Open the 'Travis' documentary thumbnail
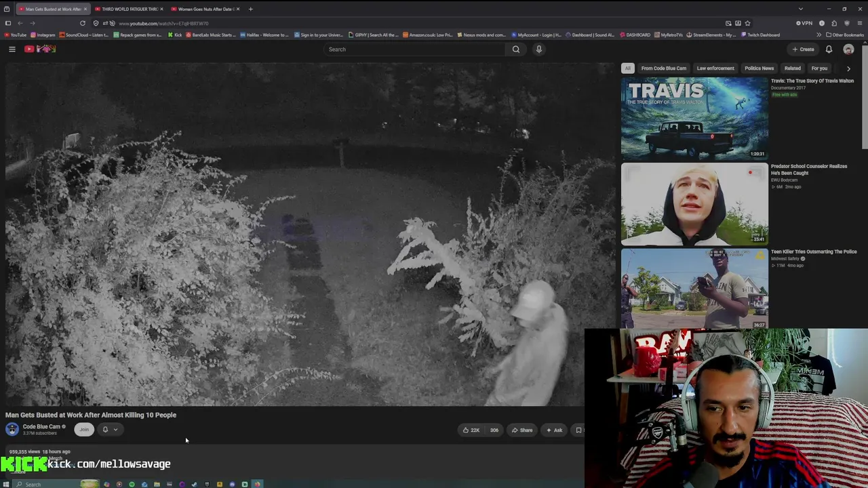 (x=694, y=118)
